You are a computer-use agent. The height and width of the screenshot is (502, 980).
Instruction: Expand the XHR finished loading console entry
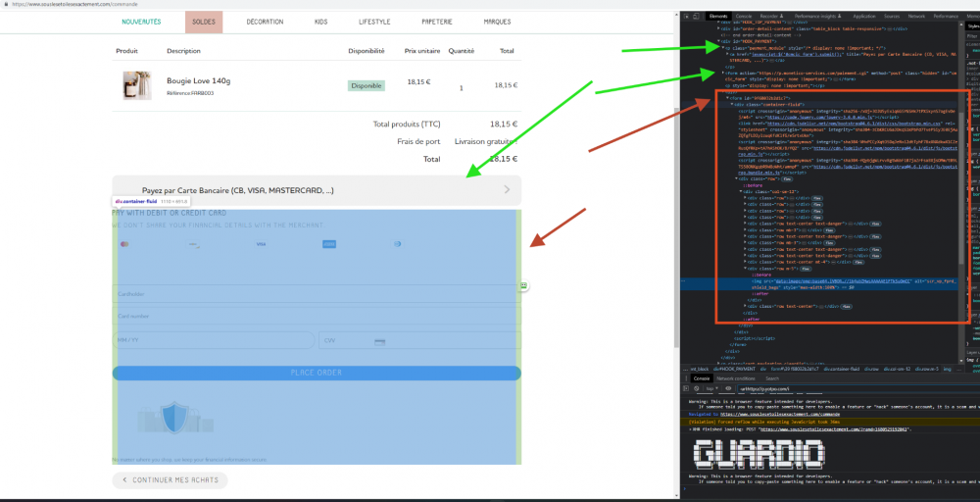click(690, 429)
